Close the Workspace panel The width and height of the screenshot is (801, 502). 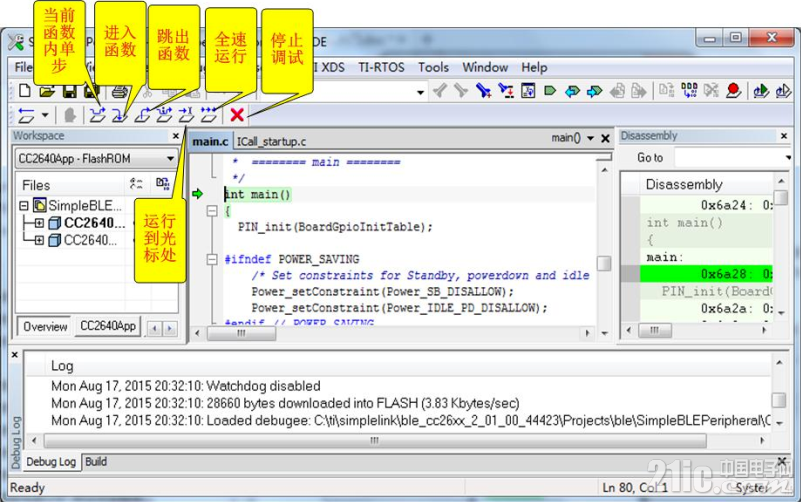(176, 136)
